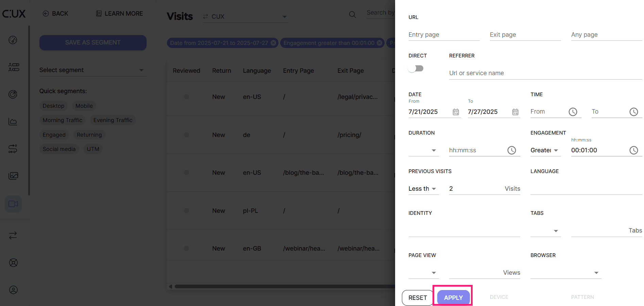This screenshot has width=644, height=306.
Task: Open clock picker for Duration field
Action: coord(512,150)
